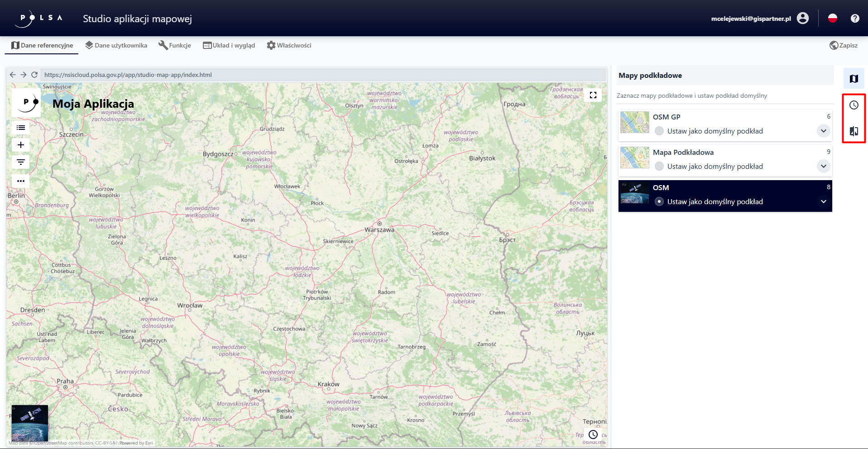The height and width of the screenshot is (449, 868).
Task: Open the time clock sidebar panel icon
Action: click(854, 105)
